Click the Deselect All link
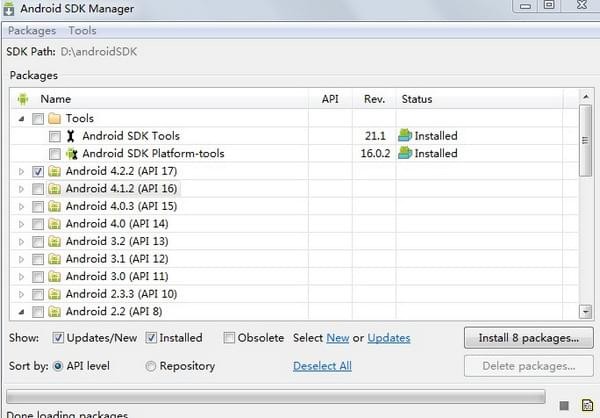The height and width of the screenshot is (418, 600). coord(322,366)
